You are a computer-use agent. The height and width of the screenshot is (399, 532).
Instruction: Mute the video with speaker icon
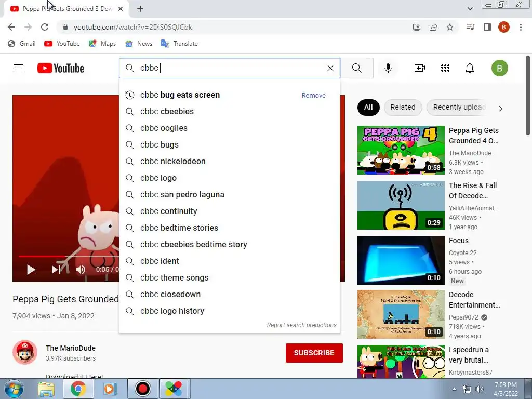click(81, 270)
